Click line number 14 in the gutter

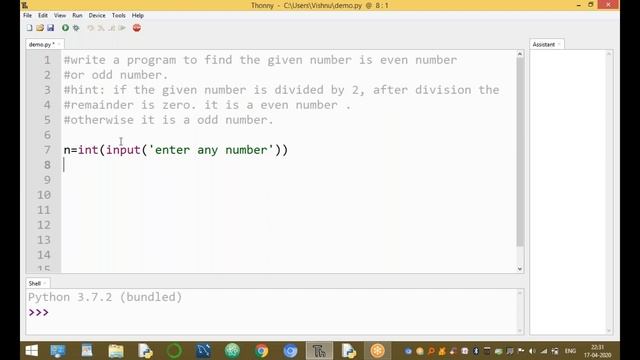(44, 255)
